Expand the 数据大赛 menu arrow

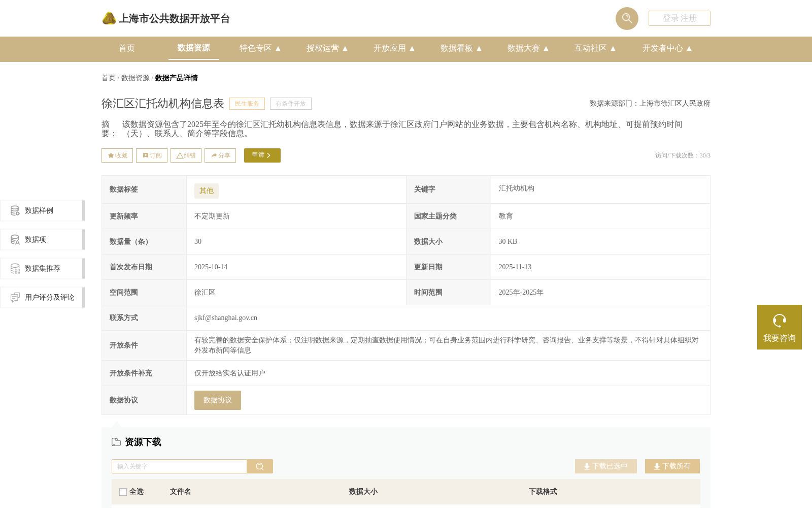pos(546,48)
